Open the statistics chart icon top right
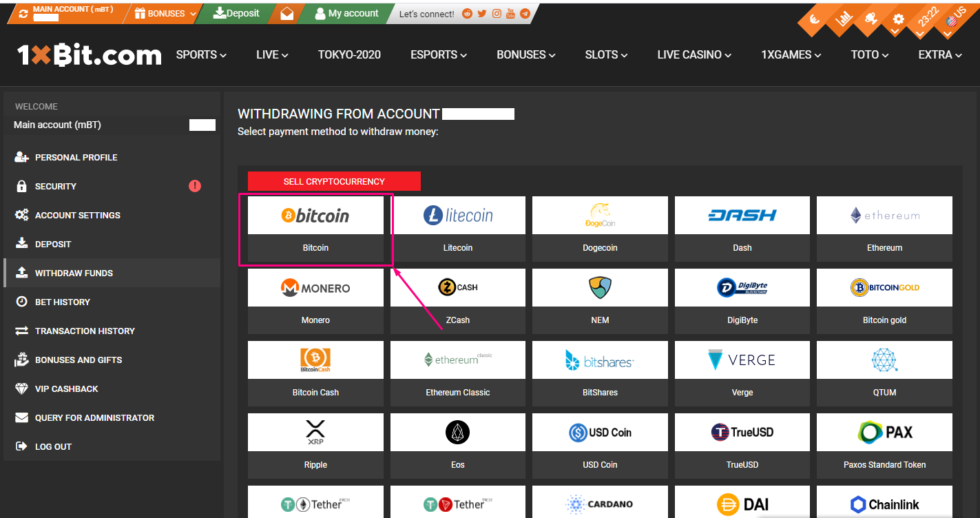The width and height of the screenshot is (980, 518). [844, 19]
